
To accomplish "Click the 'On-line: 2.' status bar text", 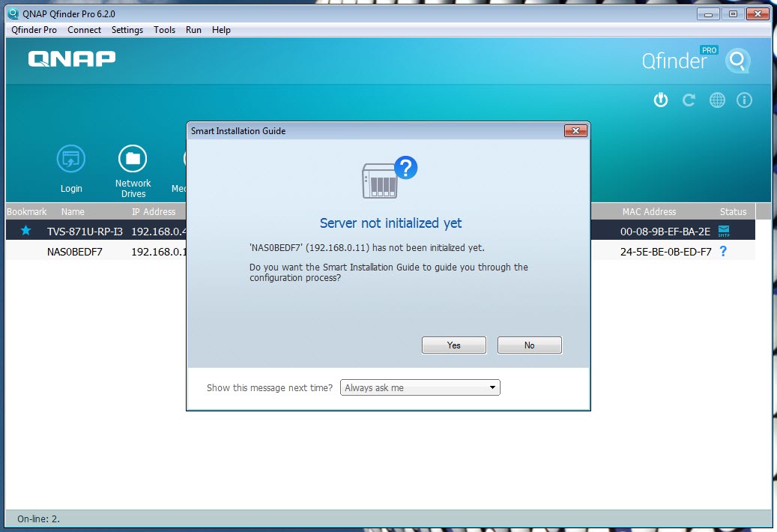I will [x=38, y=519].
